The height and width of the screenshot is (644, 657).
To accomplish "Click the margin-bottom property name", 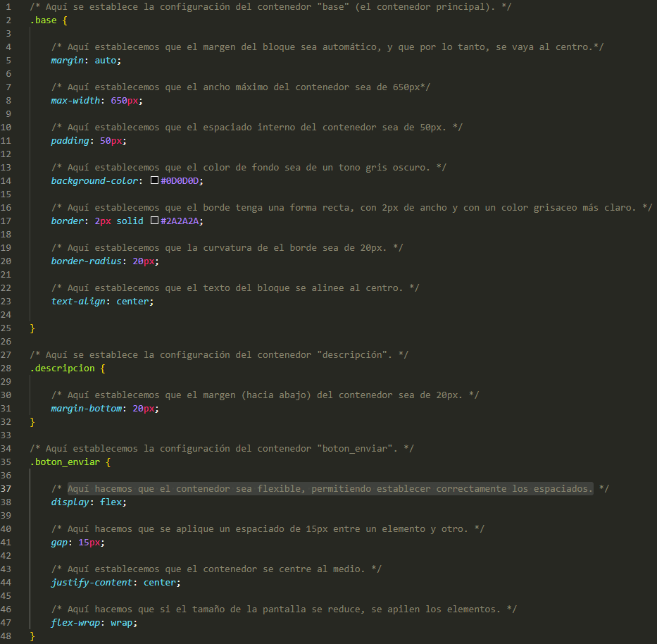I will click(x=87, y=409).
